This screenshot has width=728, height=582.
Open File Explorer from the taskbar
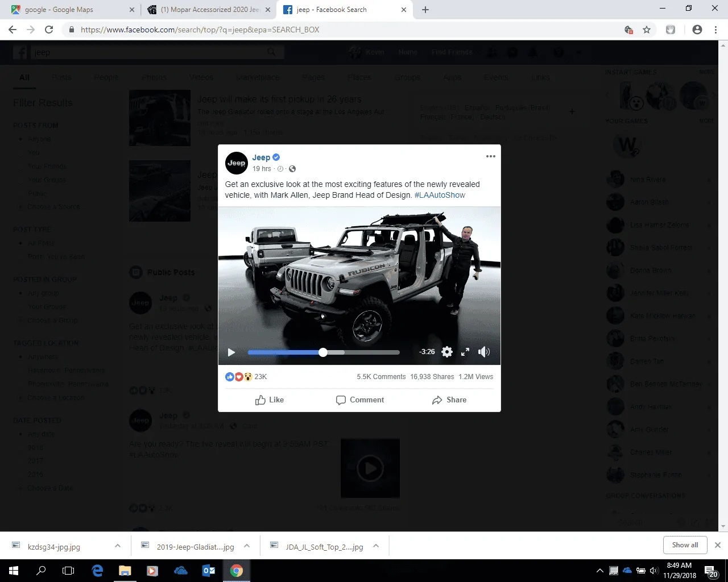(125, 571)
